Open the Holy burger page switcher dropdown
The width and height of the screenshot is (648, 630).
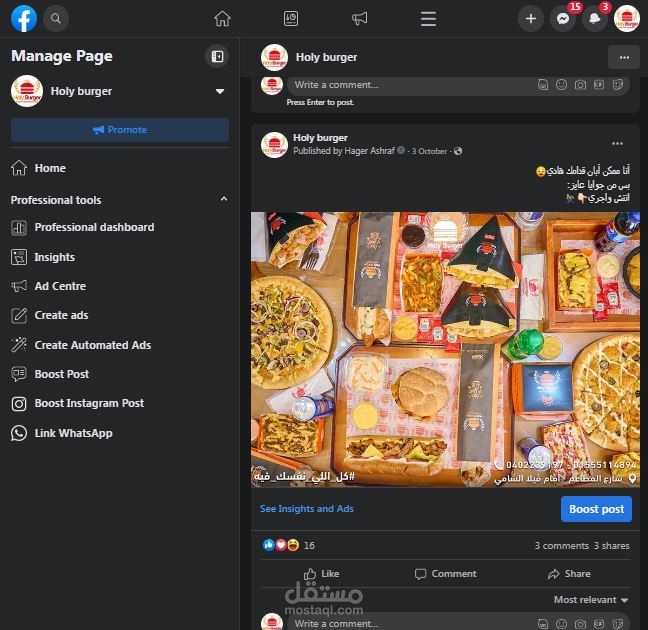[220, 91]
